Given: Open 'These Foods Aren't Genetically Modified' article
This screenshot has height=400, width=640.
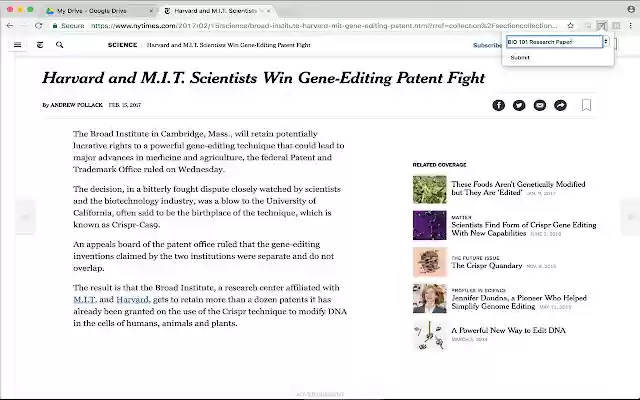Looking at the screenshot, I should click(x=518, y=188).
